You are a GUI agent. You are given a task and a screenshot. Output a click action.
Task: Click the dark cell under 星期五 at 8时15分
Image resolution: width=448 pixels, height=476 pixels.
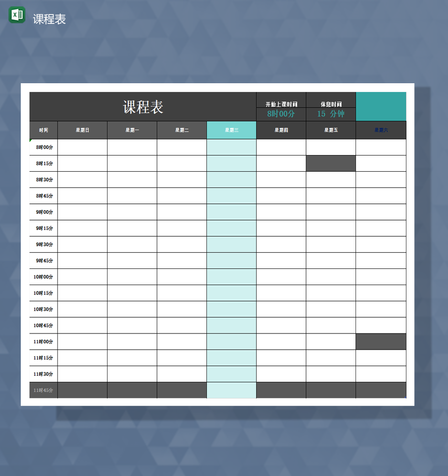(x=331, y=163)
